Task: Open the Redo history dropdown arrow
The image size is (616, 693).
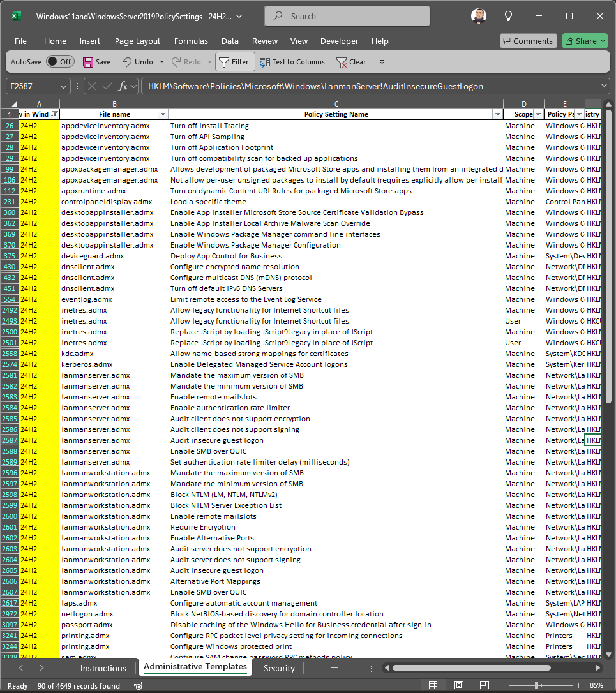Action: pyautogui.click(x=209, y=62)
